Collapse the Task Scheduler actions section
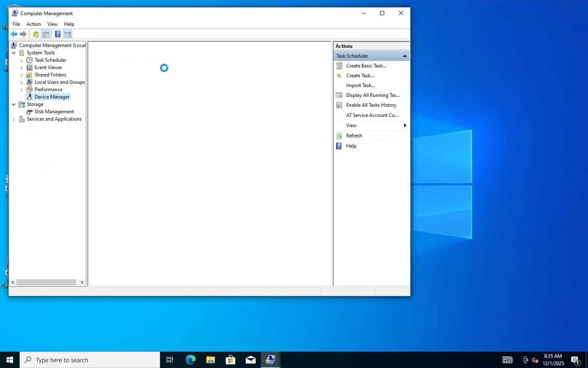Image resolution: width=588 pixels, height=368 pixels. point(405,56)
